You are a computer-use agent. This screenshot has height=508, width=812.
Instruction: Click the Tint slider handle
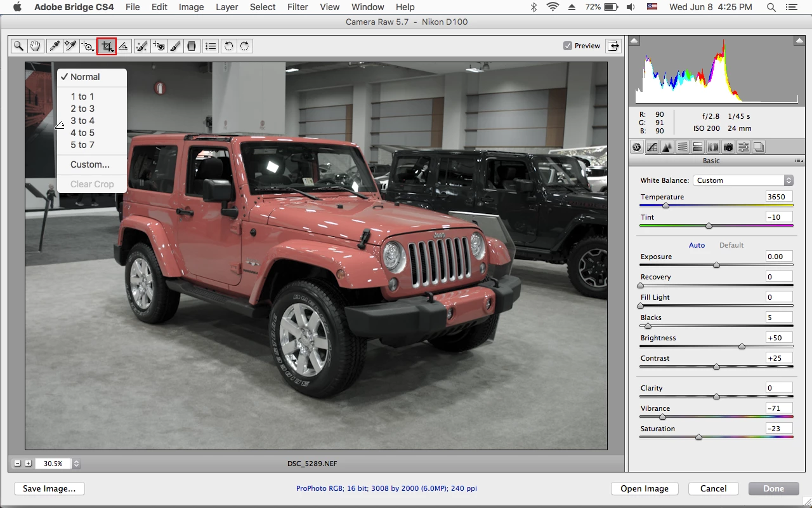click(709, 225)
